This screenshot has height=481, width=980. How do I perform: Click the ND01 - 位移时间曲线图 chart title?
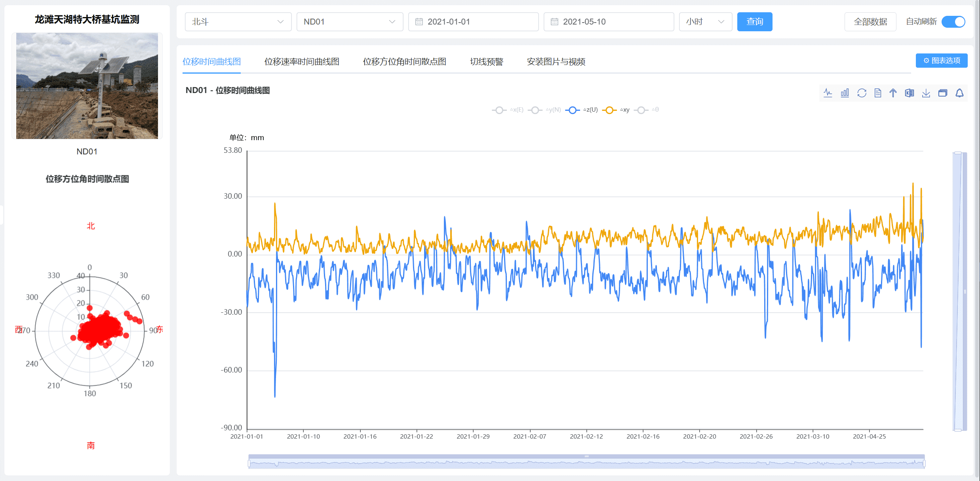pos(228,90)
